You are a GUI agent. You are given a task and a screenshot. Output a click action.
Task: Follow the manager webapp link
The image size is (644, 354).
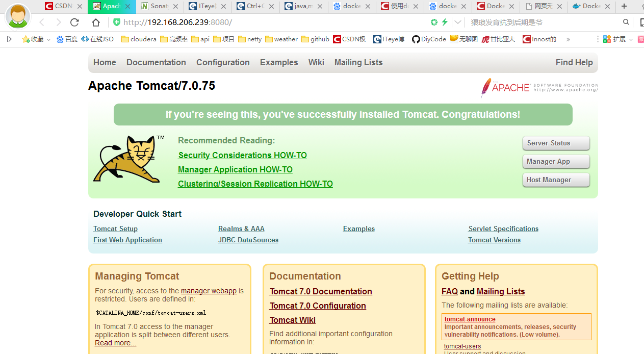pyautogui.click(x=209, y=291)
